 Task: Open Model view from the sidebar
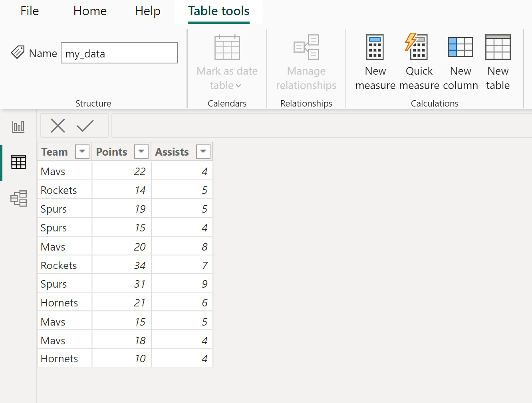coord(18,198)
